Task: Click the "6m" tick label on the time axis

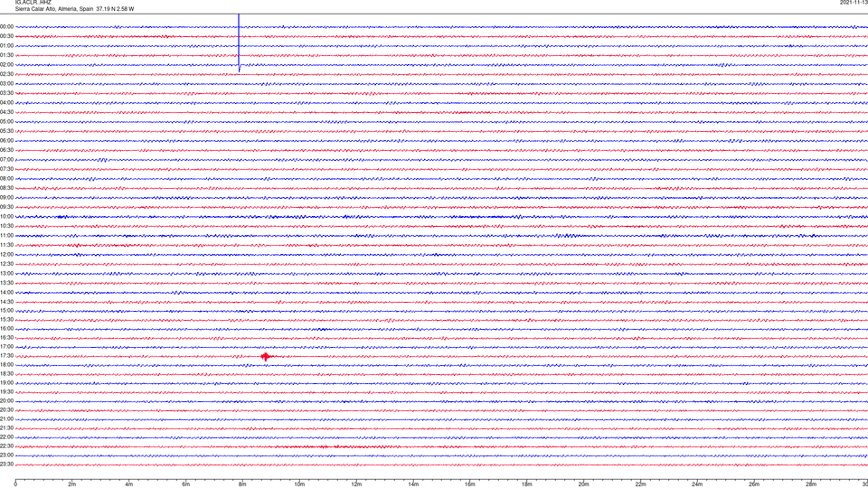Action: pyautogui.click(x=186, y=484)
